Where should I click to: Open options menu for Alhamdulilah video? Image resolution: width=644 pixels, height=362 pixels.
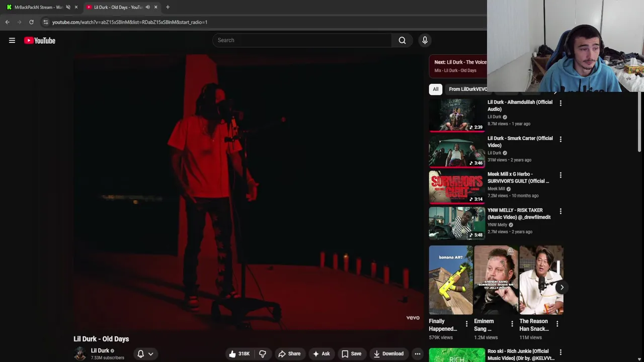point(560,103)
